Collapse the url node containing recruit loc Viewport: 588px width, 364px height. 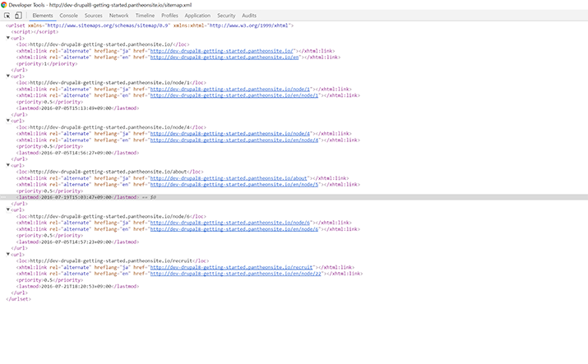(x=8, y=254)
